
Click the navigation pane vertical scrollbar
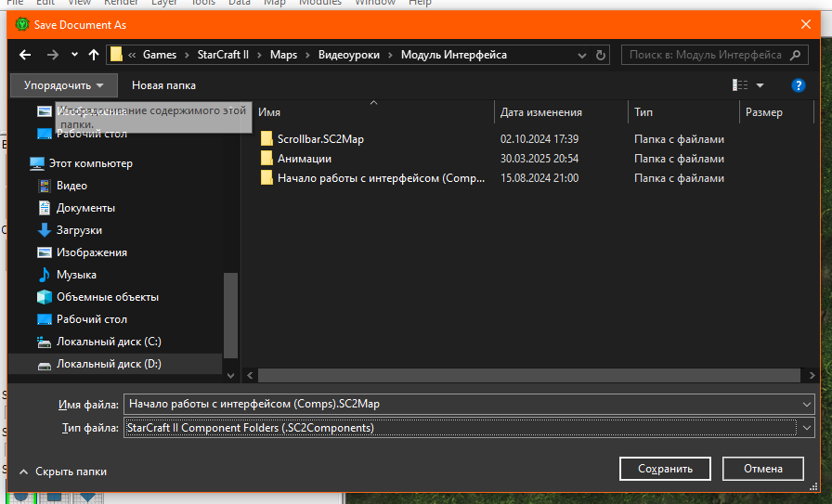click(x=230, y=316)
